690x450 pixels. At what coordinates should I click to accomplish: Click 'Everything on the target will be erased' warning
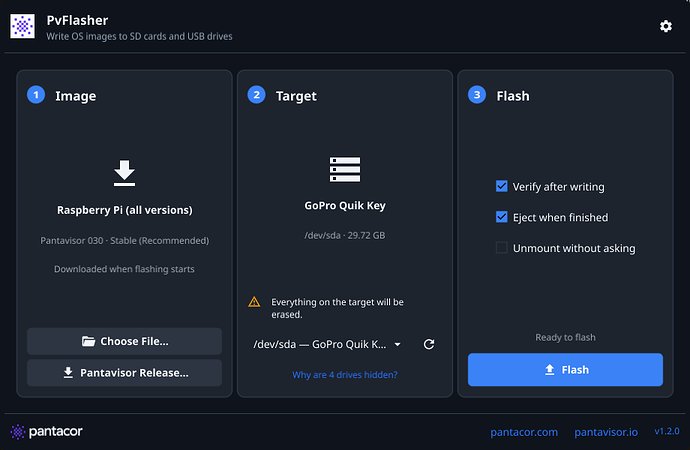[x=338, y=308]
